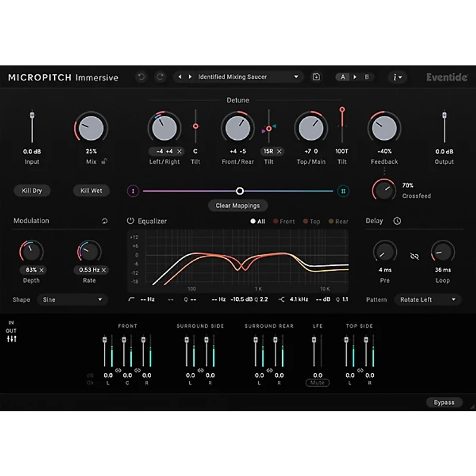Click the Pre delay knob

click(384, 252)
